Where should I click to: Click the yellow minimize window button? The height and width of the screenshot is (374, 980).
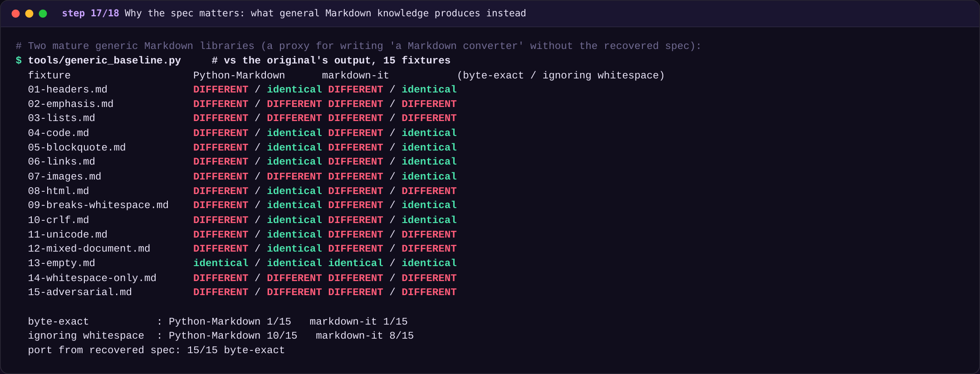[29, 14]
